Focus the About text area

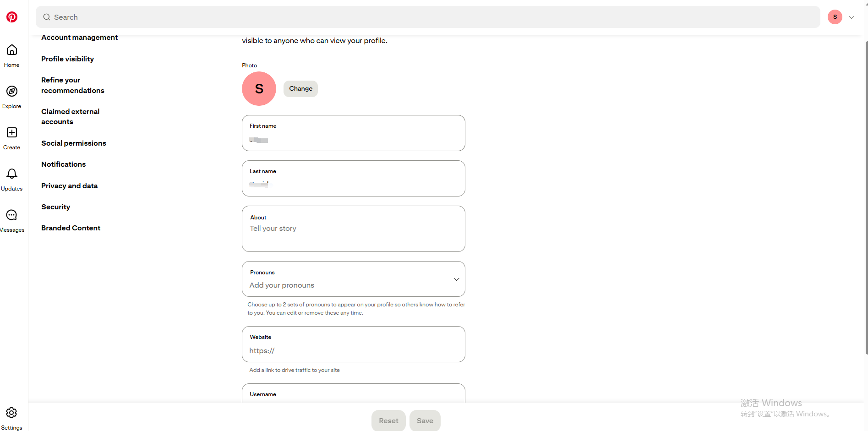[353, 234]
